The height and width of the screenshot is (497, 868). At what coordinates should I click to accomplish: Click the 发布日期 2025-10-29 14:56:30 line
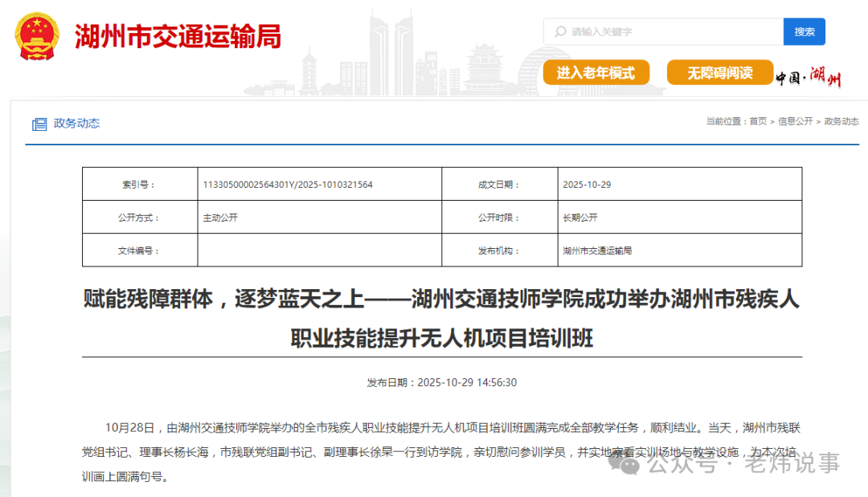[442, 382]
